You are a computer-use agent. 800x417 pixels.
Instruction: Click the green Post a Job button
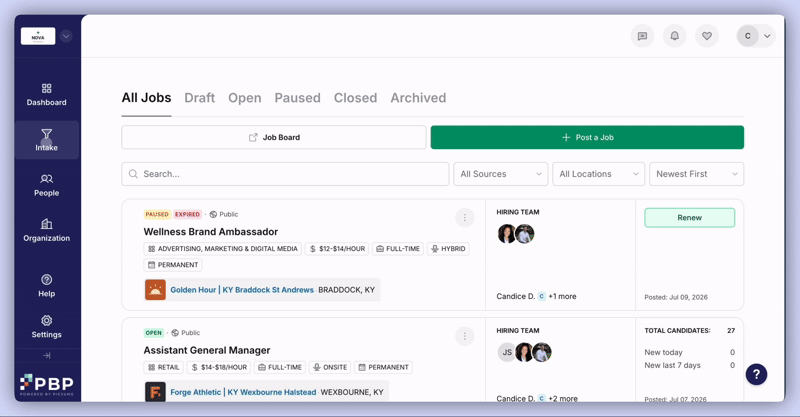(x=587, y=137)
